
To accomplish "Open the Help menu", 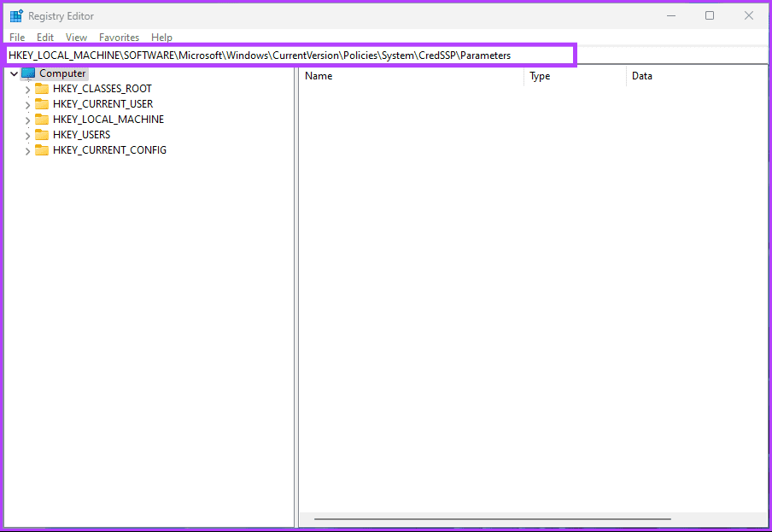I will pos(161,38).
